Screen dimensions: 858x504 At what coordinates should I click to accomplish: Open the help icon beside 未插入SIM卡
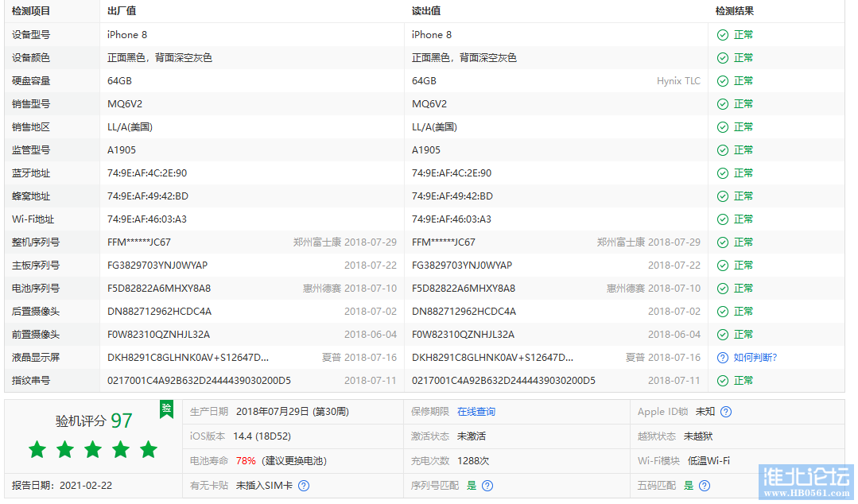tap(304, 486)
